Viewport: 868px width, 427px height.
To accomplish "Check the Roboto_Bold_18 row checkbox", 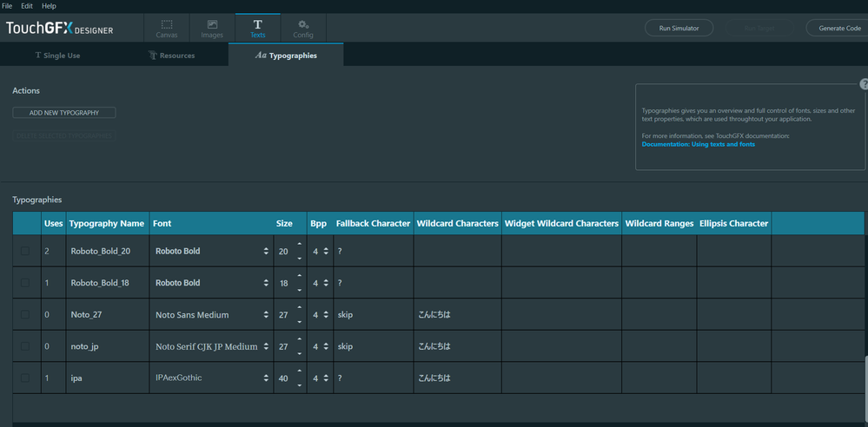I will point(25,283).
